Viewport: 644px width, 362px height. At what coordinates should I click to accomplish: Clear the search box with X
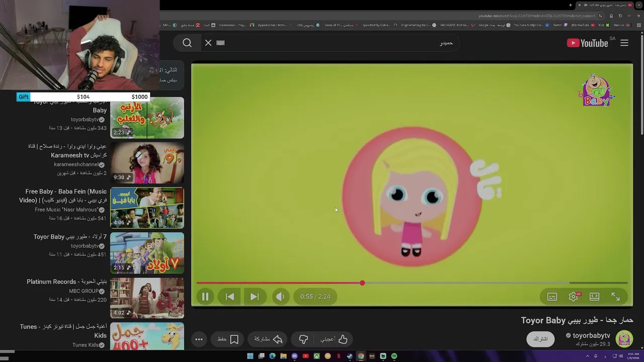click(208, 43)
